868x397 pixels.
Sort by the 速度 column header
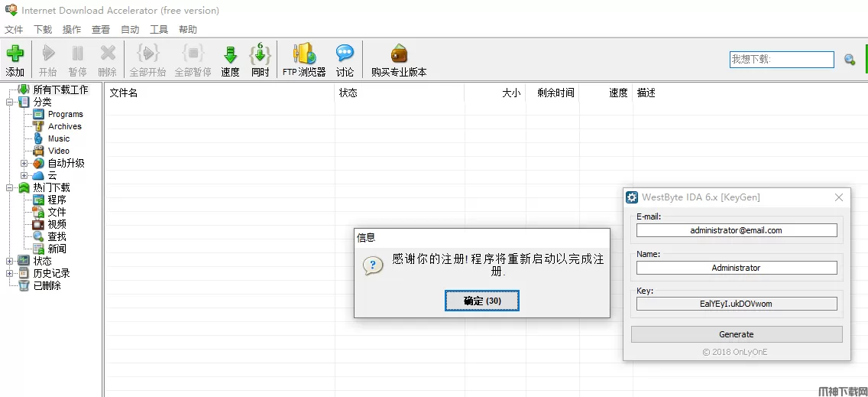606,93
